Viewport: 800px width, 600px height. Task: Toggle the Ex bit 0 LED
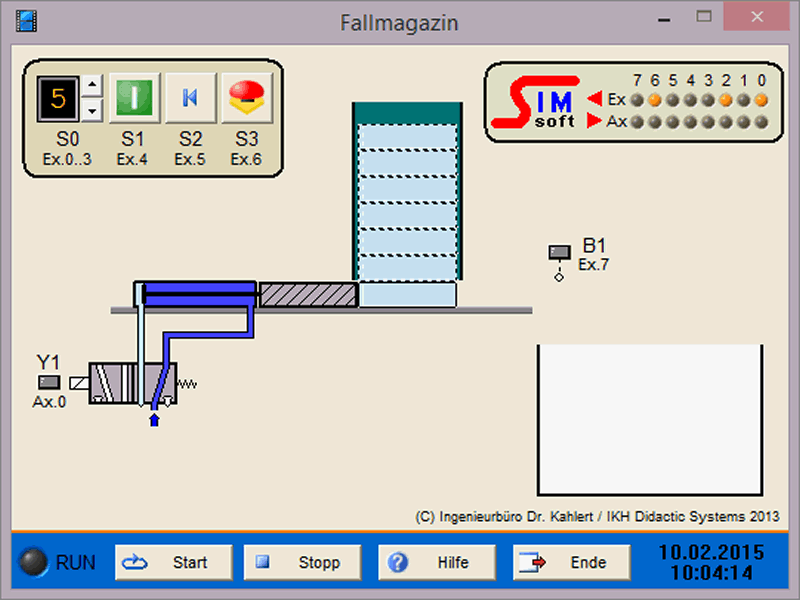pos(762,99)
